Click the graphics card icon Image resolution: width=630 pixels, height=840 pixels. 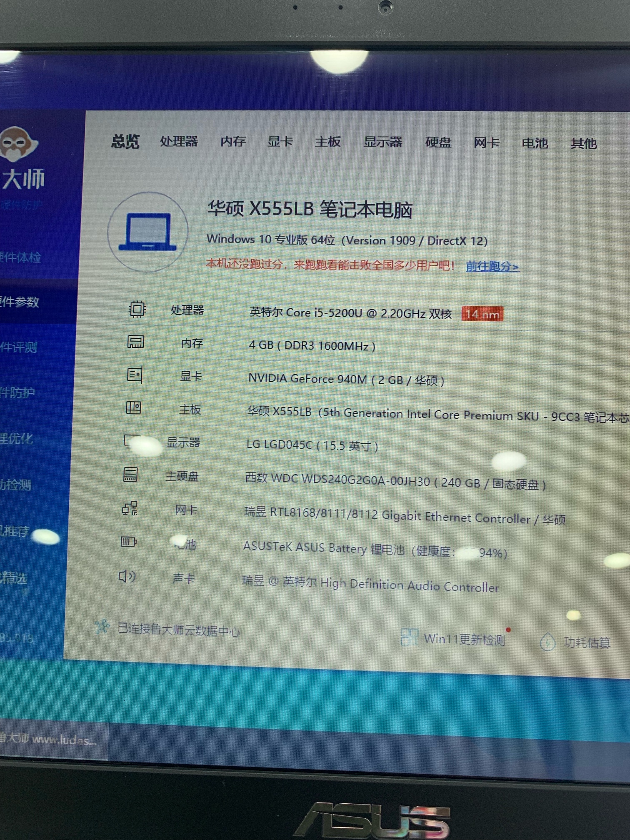click(135, 375)
